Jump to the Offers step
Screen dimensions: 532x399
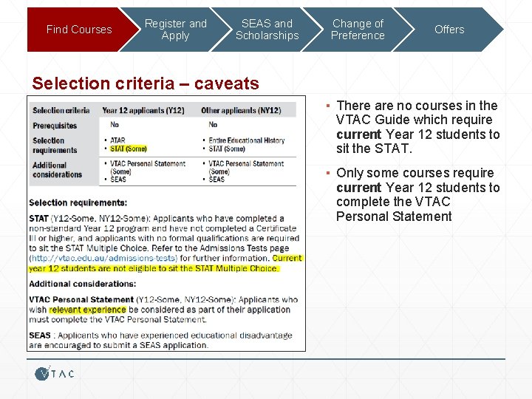point(449,30)
